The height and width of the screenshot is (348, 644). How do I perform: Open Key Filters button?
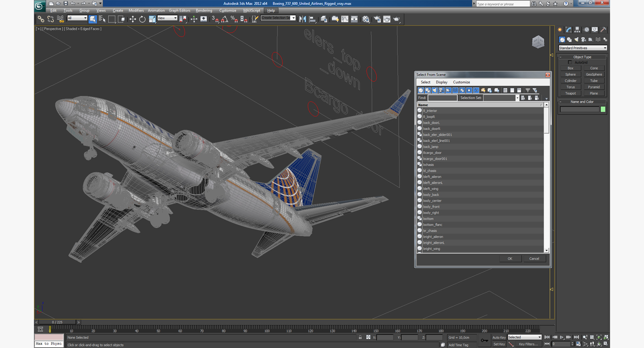coord(528,344)
